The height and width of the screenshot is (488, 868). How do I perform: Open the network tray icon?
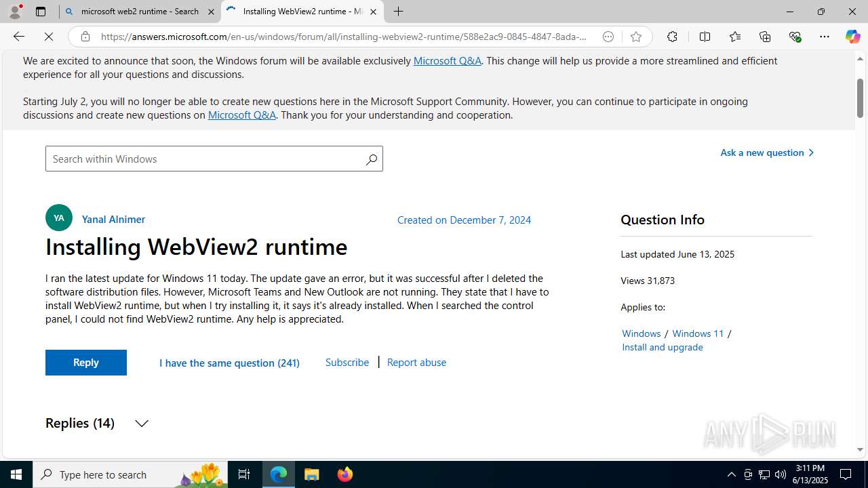(764, 474)
